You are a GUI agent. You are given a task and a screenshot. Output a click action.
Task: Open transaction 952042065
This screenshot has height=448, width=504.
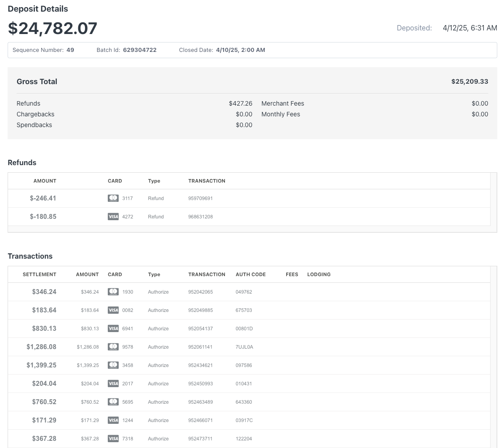[200, 292]
